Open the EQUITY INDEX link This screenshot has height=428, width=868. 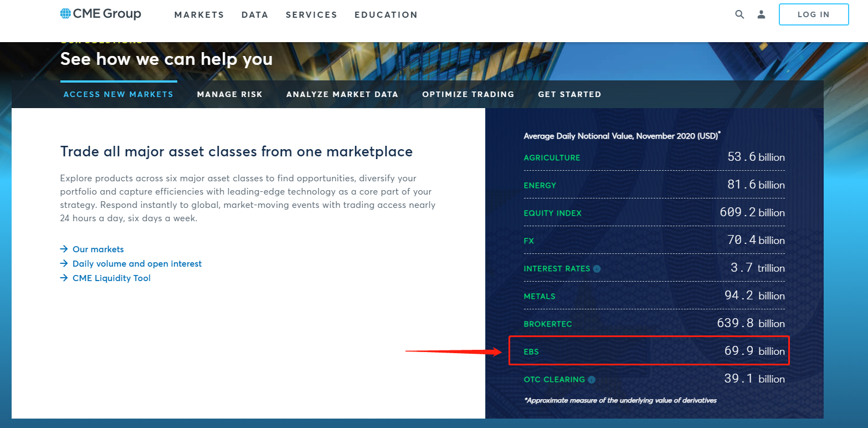pos(553,213)
